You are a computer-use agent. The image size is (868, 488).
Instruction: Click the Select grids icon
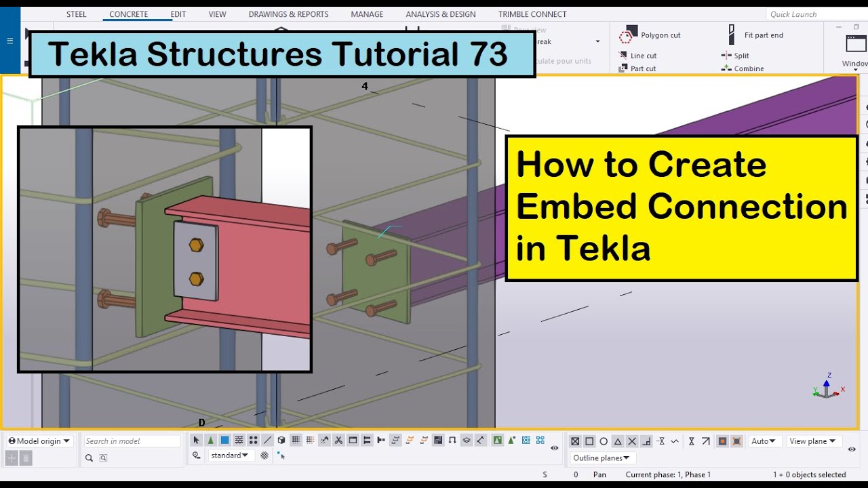point(296,441)
